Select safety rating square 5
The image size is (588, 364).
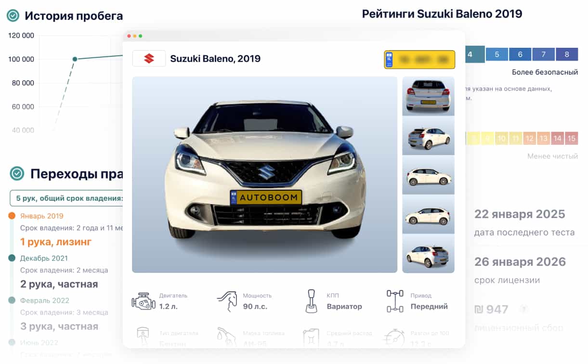point(497,54)
